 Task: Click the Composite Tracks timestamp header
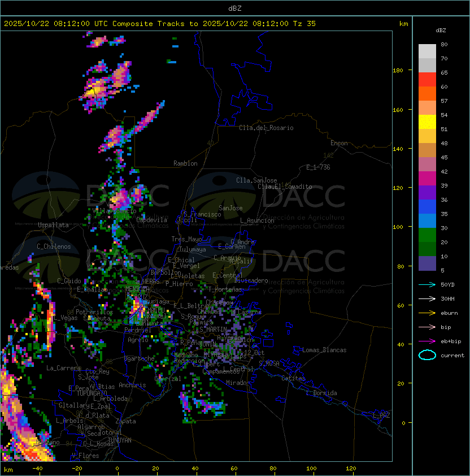(x=160, y=23)
